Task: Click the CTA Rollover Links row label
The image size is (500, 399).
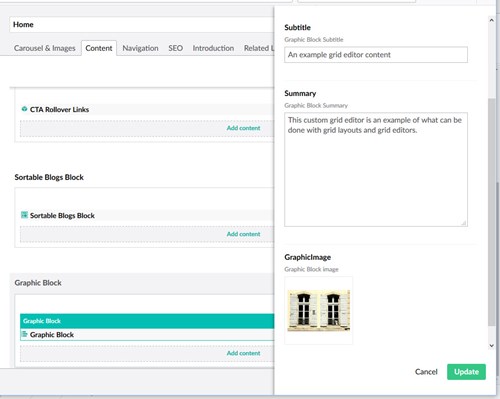Action: point(59,109)
